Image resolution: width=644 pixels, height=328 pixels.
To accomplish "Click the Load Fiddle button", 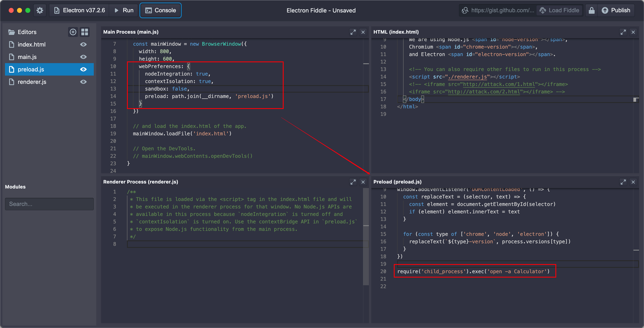I will point(559,10).
